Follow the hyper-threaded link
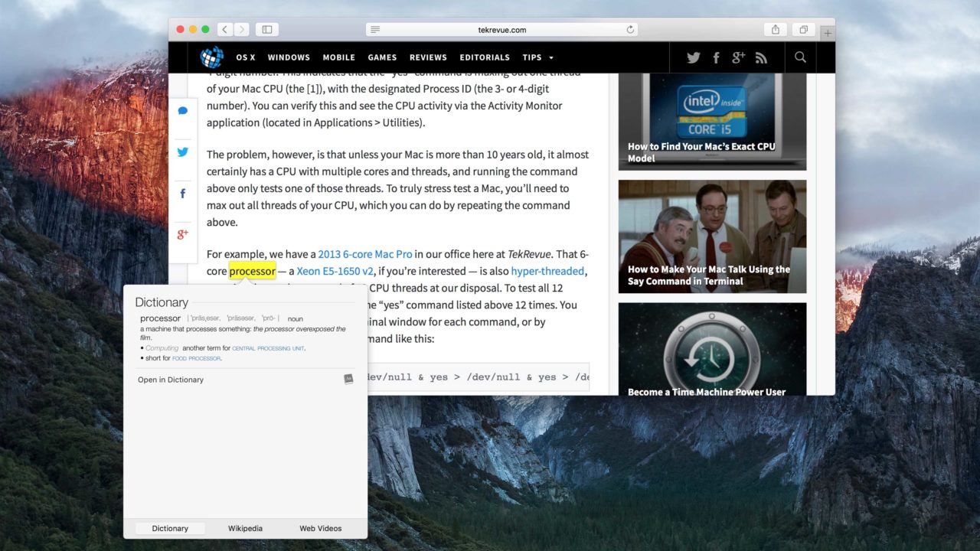Screen dimensions: 980x551 [547, 271]
